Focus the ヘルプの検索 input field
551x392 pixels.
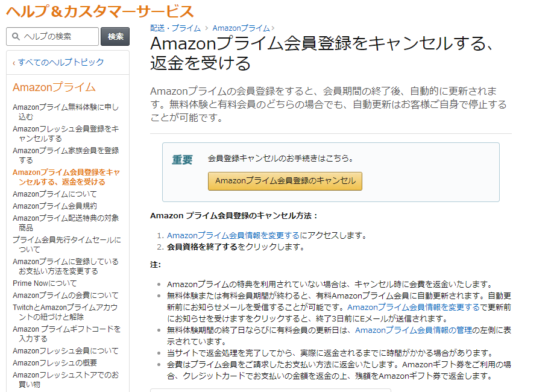tap(52, 36)
